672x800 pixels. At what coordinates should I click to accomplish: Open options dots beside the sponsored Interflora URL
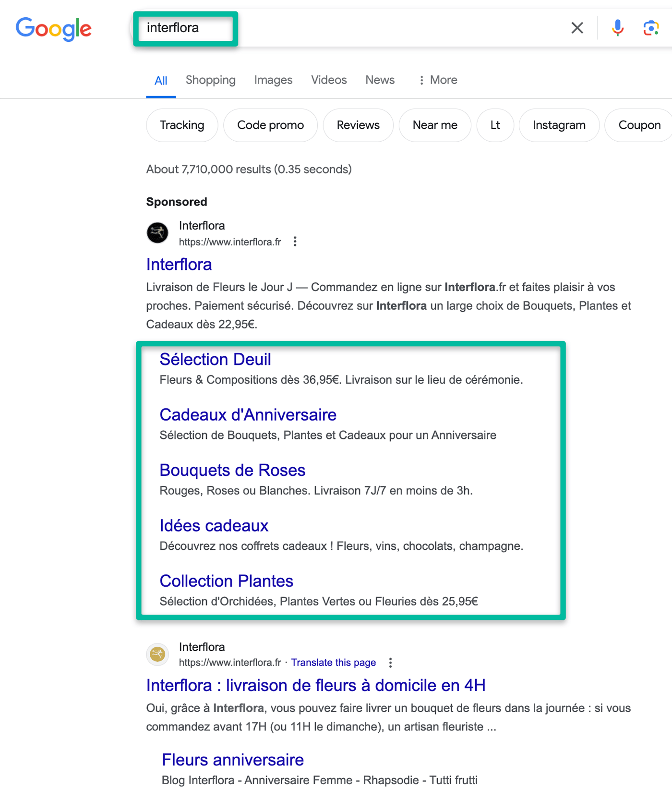(x=295, y=242)
